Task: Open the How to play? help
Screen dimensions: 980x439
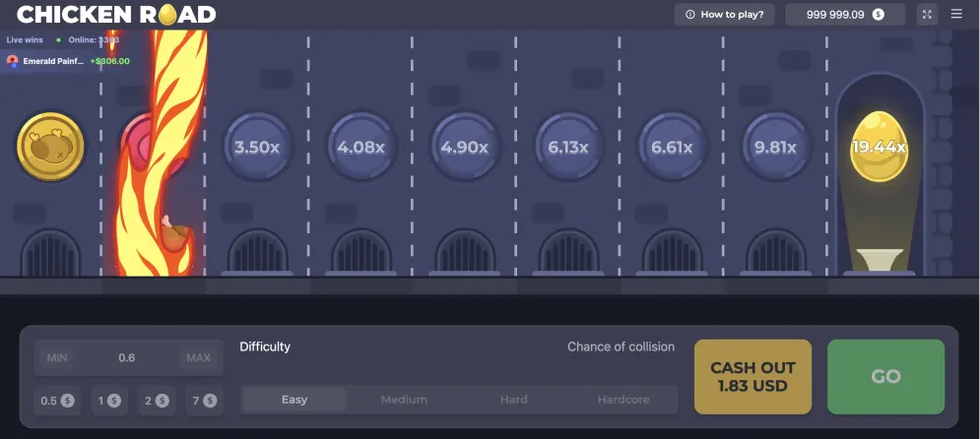Action: coord(724,15)
